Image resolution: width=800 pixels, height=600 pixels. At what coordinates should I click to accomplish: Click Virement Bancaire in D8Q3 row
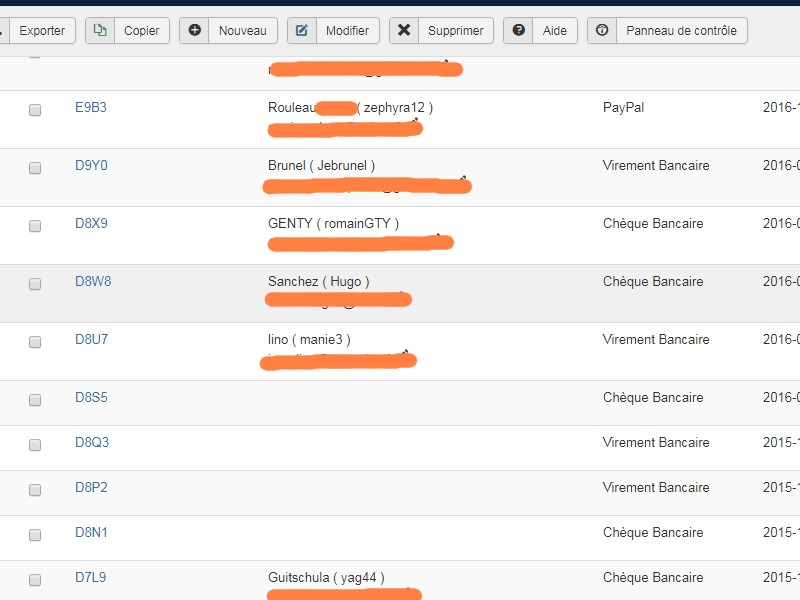tap(656, 442)
